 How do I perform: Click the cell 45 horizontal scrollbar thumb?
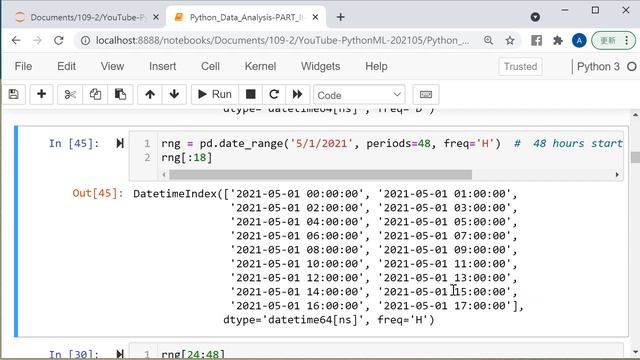click(320, 175)
